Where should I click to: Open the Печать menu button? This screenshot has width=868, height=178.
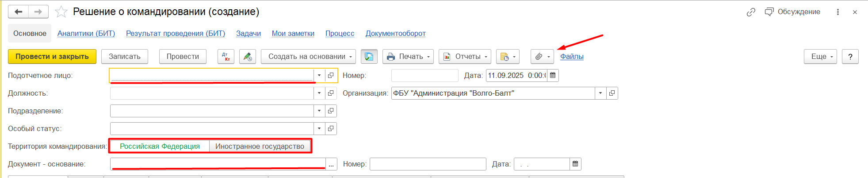click(408, 57)
